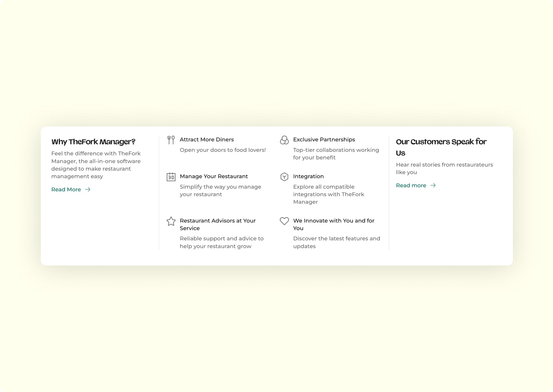Viewport: 553px width, 392px height.
Task: Open the Exclusive Partnerships item
Action: [x=324, y=140]
